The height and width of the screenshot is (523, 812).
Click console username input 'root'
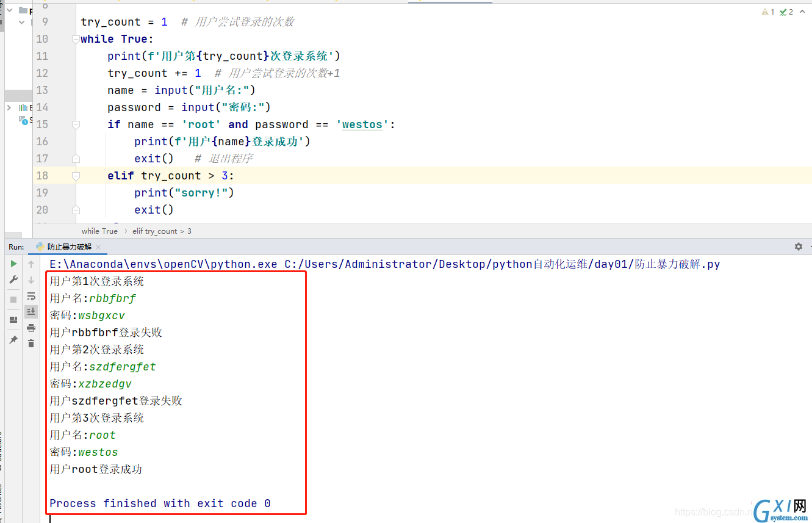102,435
